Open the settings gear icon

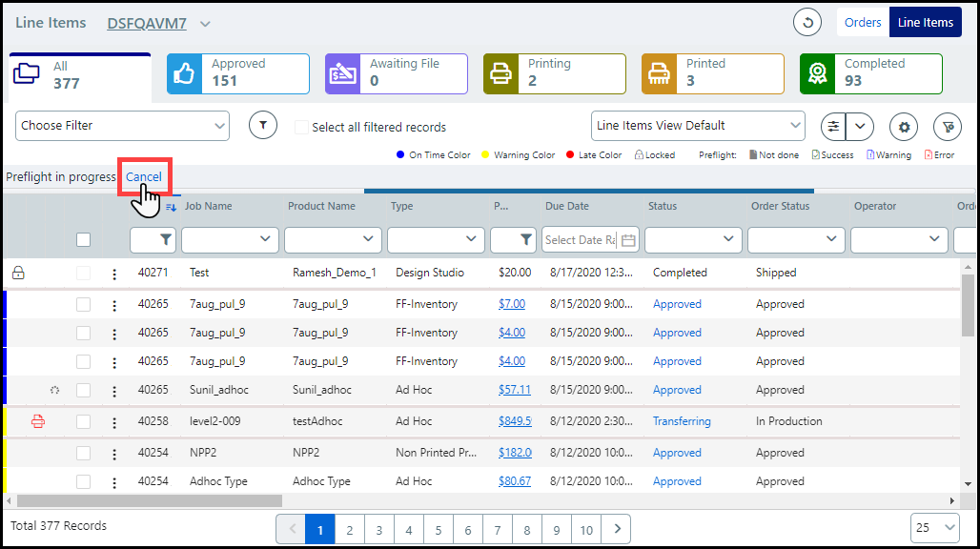[x=903, y=126]
